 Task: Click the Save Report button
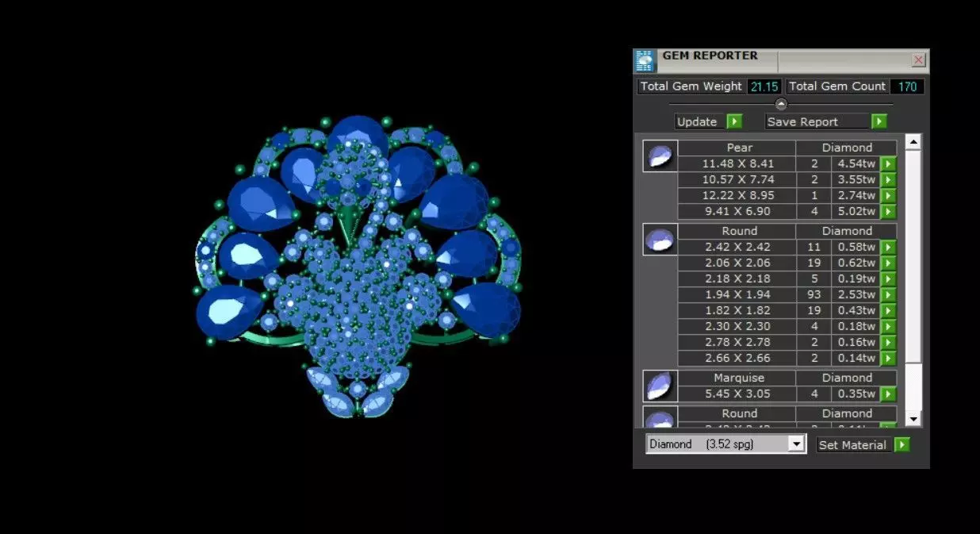tap(817, 121)
